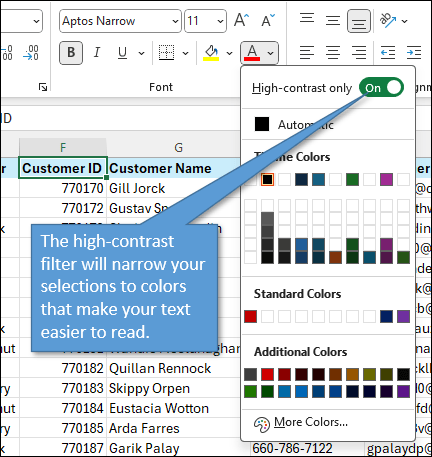Toggle Bold formatting button

pyautogui.click(x=71, y=53)
